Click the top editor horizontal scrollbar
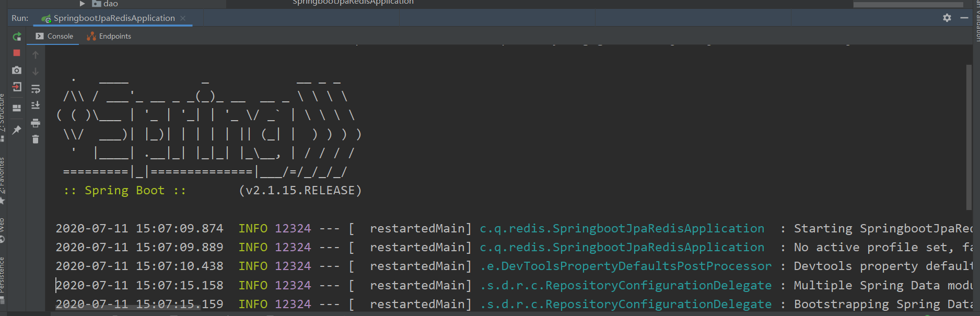 tap(908, 4)
